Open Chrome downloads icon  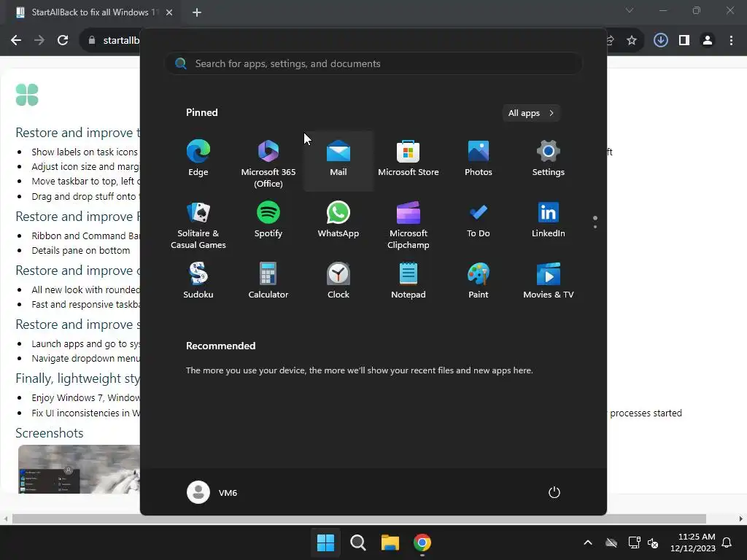660,41
